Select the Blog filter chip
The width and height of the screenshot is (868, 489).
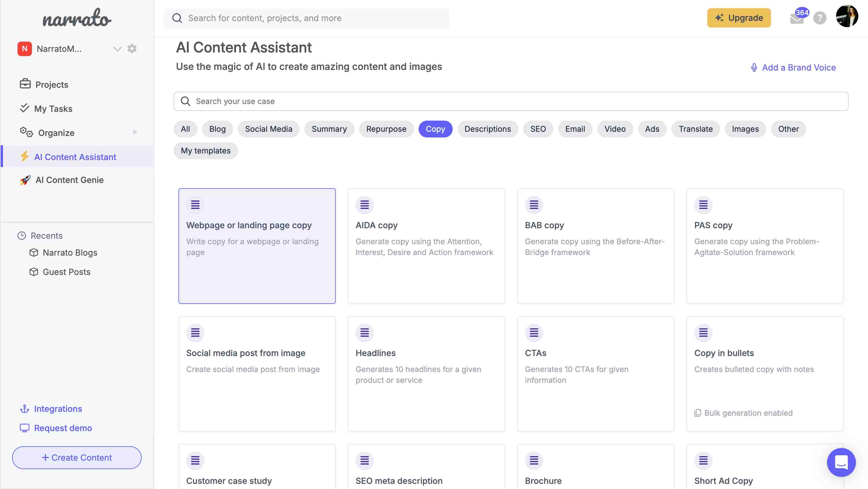click(x=217, y=129)
